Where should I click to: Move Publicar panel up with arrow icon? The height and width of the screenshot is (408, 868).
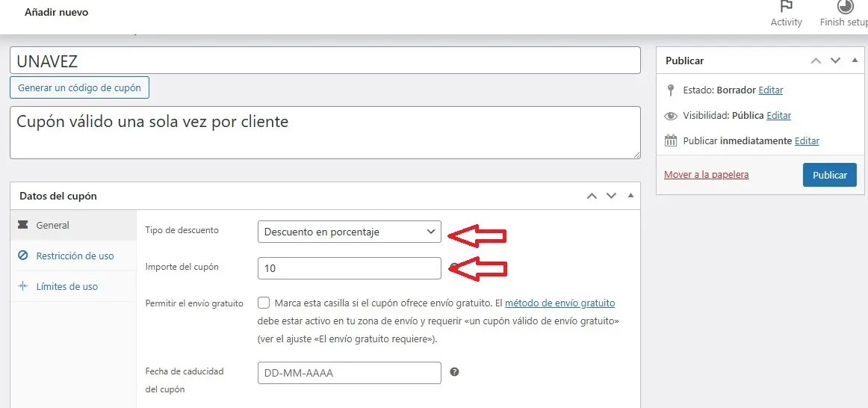click(x=816, y=61)
